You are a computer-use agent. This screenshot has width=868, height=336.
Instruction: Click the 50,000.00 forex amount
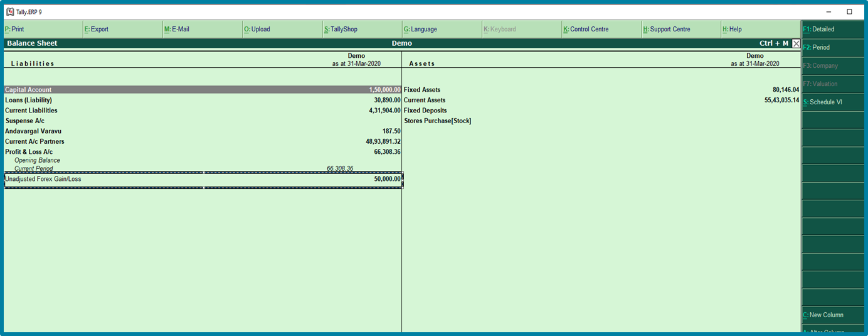(x=387, y=179)
